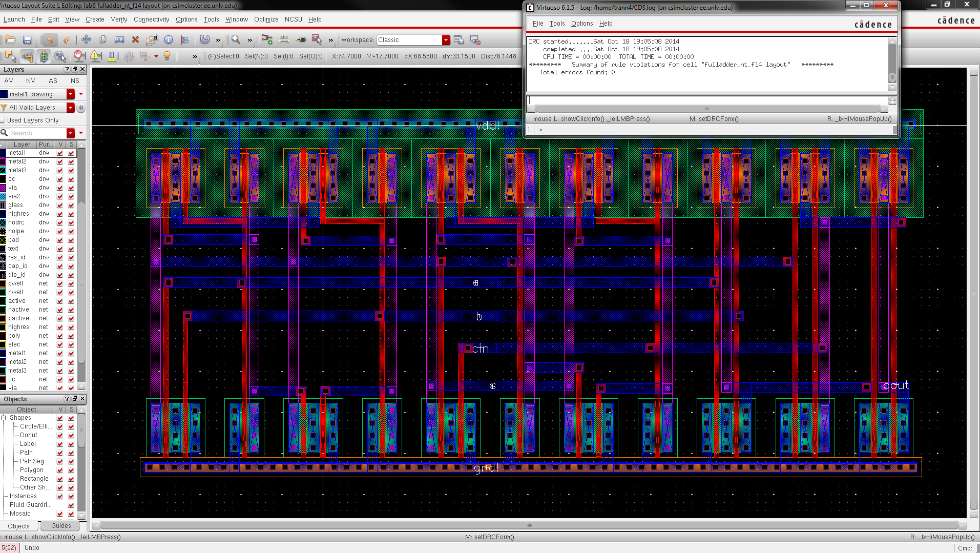Open the Connectivity menu
The height and width of the screenshot is (553, 980).
coord(151,19)
